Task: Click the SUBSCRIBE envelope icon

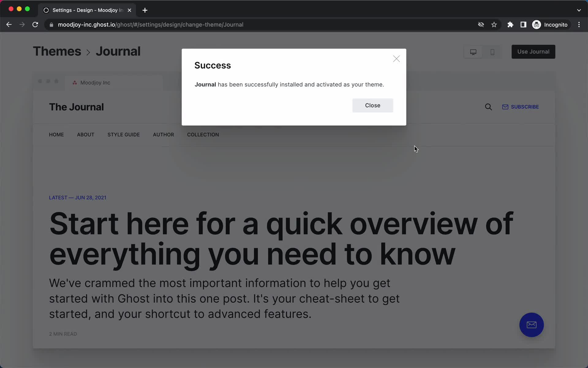Action: click(x=505, y=107)
